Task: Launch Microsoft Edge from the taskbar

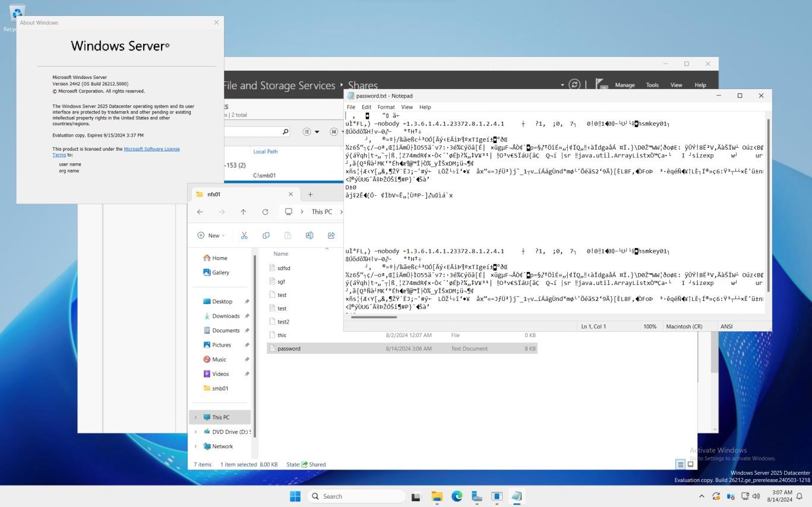Action: pyautogui.click(x=457, y=496)
